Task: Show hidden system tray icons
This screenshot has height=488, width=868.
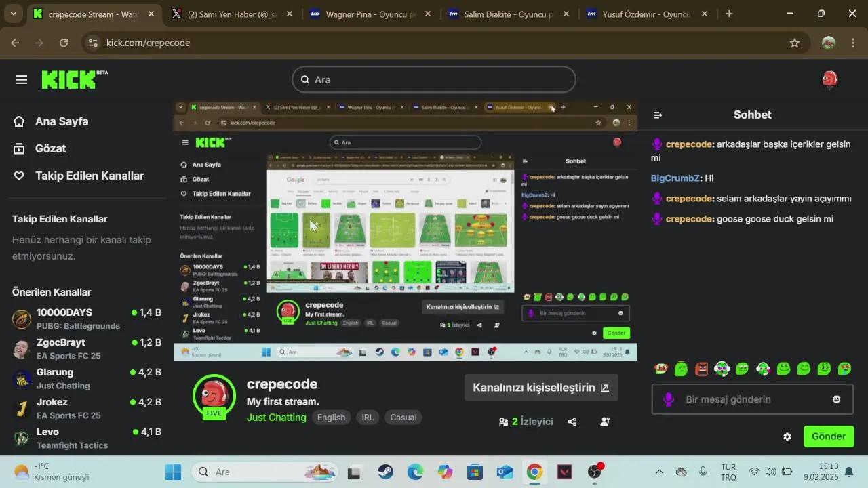Action: 659,472
